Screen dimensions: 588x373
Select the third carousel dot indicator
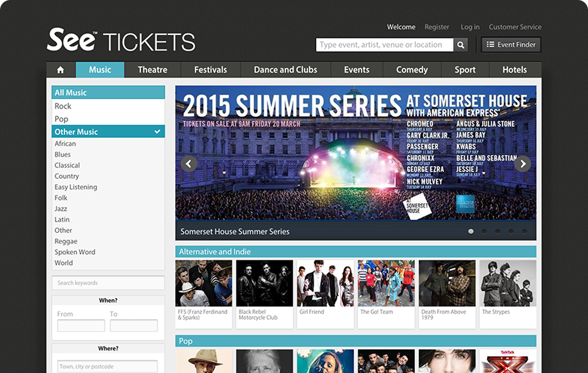coord(498,231)
